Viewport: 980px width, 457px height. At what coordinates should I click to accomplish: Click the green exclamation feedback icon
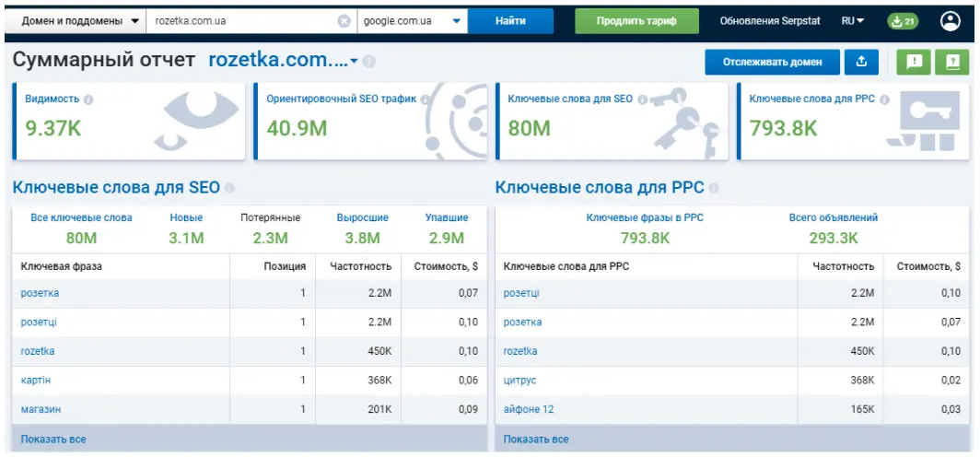coord(914,62)
